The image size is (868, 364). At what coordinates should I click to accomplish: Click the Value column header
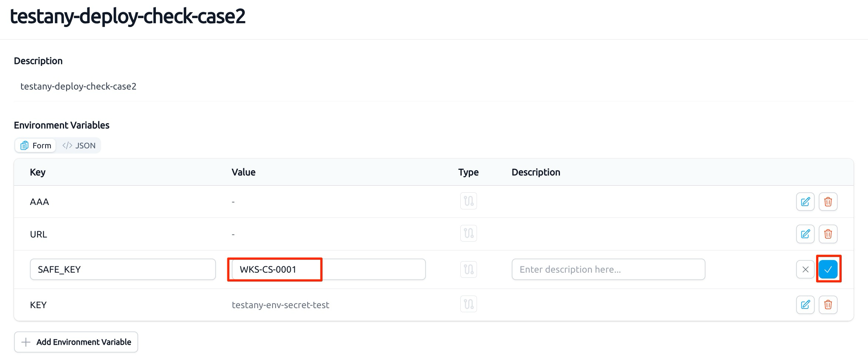(243, 172)
